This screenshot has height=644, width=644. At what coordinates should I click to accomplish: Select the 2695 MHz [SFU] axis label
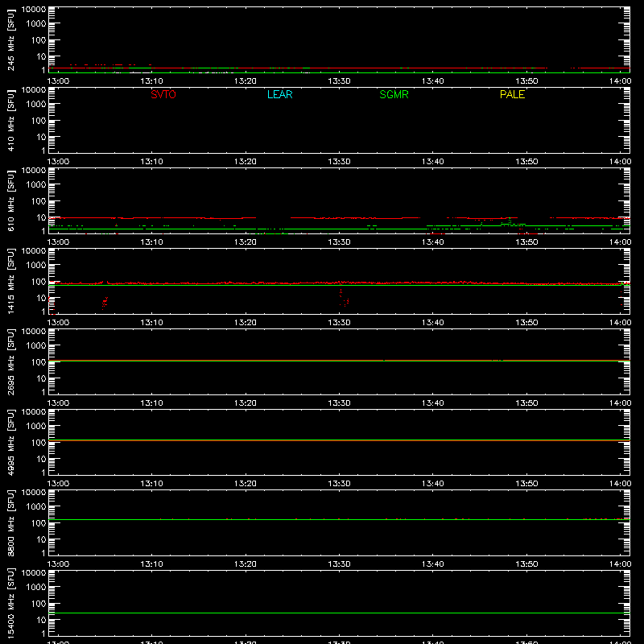coord(10,361)
